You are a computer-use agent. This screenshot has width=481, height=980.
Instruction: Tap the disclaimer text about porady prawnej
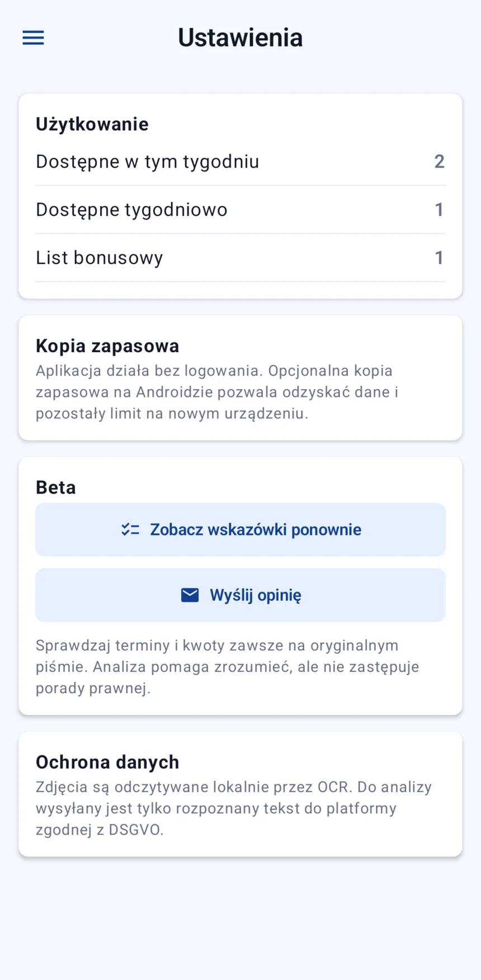tap(228, 666)
